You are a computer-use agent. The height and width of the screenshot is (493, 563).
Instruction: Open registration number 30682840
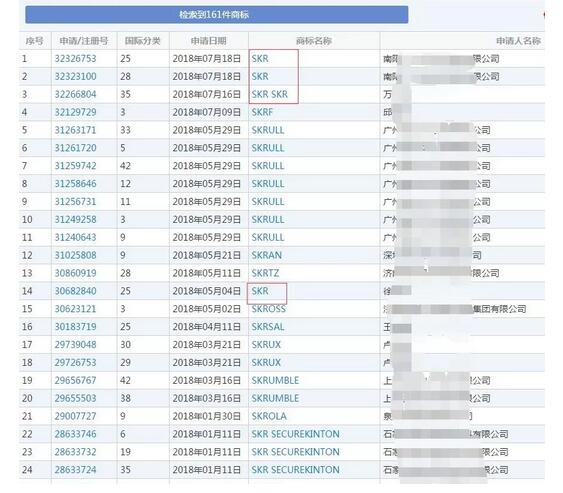pyautogui.click(x=75, y=291)
